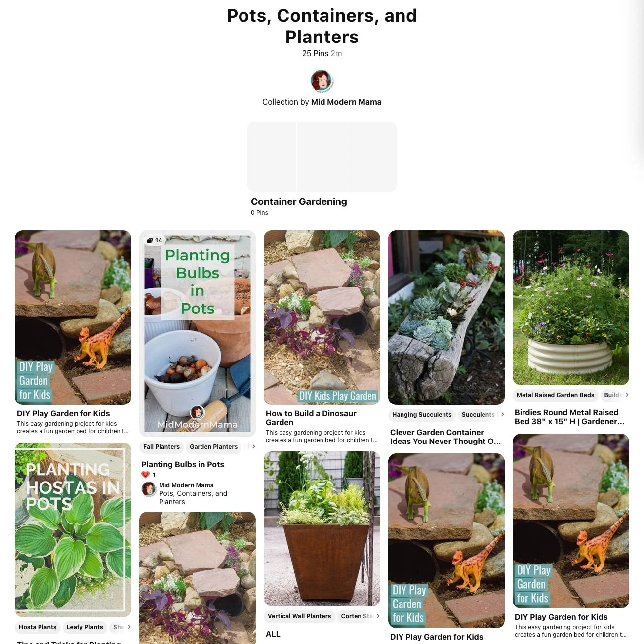Select the Hanging Succulents tag
Viewport: 644px width, 644px height.
pyautogui.click(x=422, y=415)
